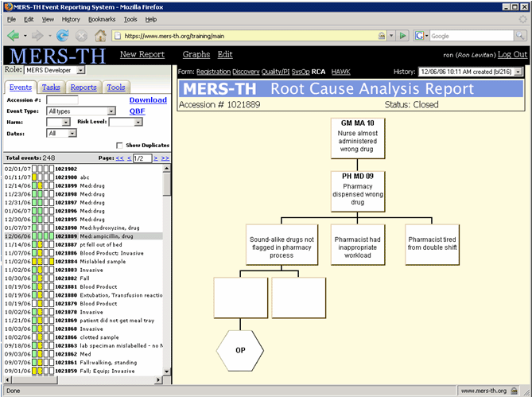Click the QBF link
Viewport: 532px width, 397px height.
pyautogui.click(x=137, y=111)
